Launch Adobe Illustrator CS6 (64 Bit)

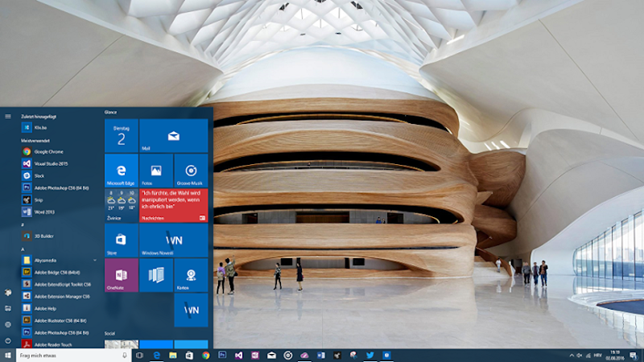59,320
